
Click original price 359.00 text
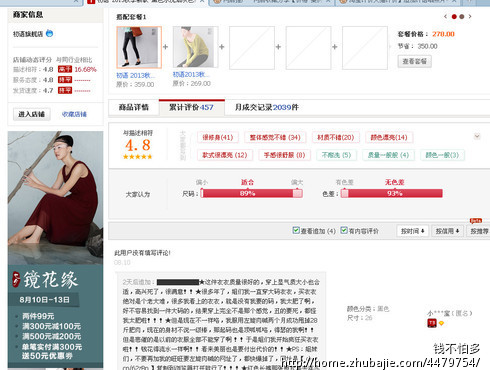[135, 85]
